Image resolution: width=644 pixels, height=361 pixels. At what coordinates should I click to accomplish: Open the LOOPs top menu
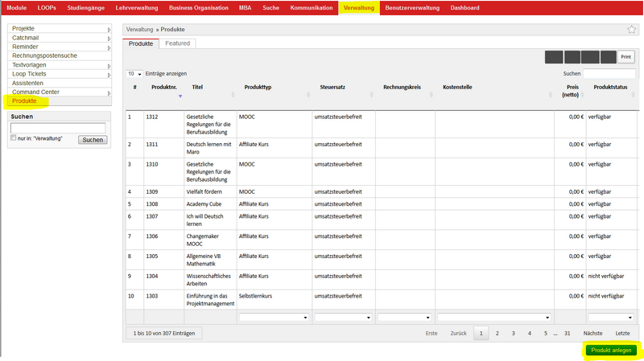(x=47, y=8)
